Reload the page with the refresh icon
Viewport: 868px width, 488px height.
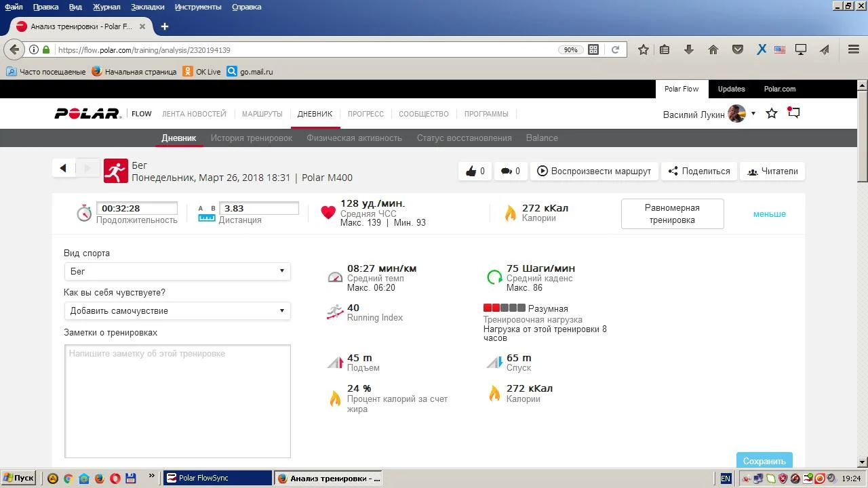(x=615, y=49)
